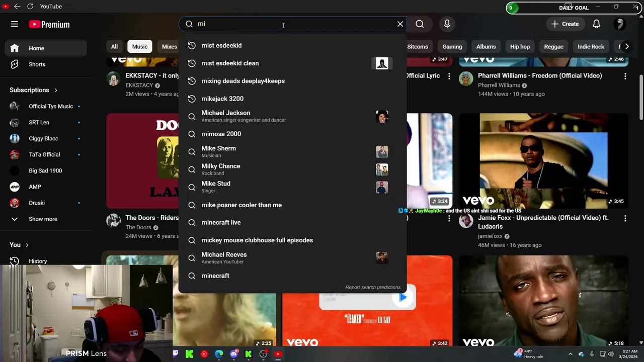The image size is (644, 362).
Task: Select suggestion mist esdeekid clean
Action: pos(292,63)
